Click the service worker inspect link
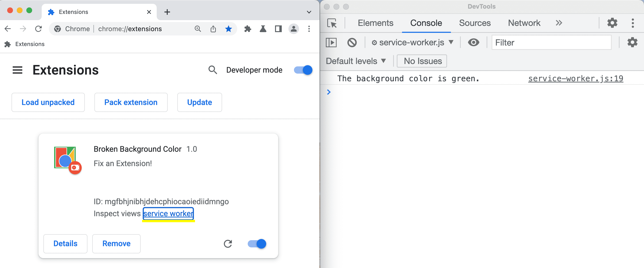Screen dimensions: 644x268 (168, 213)
